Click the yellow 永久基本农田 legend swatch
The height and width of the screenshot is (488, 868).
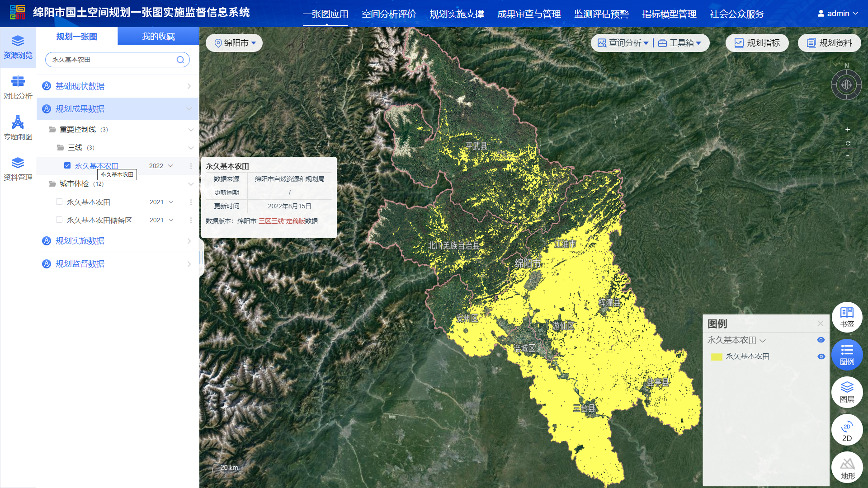coord(717,357)
